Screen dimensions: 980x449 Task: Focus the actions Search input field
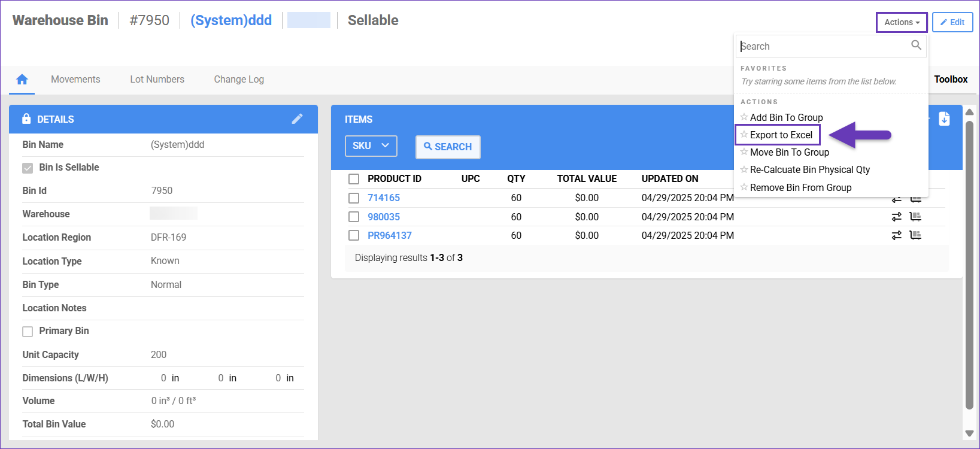pos(823,46)
